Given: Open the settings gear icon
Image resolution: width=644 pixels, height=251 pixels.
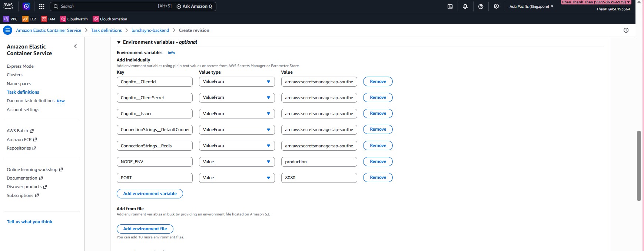Looking at the screenshot, I should [496, 6].
